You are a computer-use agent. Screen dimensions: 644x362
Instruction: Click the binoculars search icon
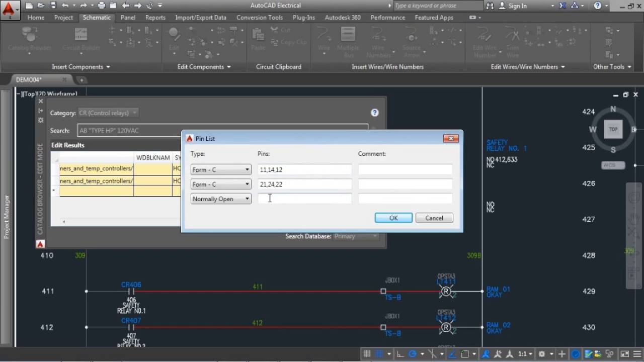coord(490,6)
